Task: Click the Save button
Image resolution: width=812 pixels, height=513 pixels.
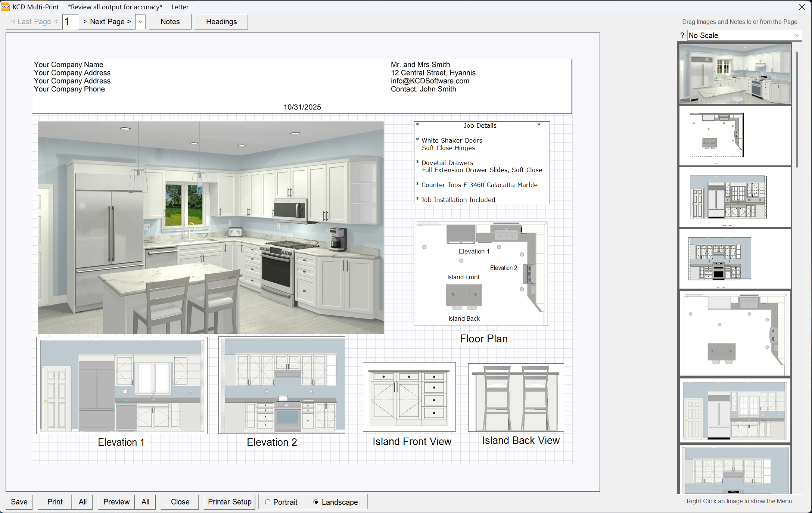Action: 19,502
